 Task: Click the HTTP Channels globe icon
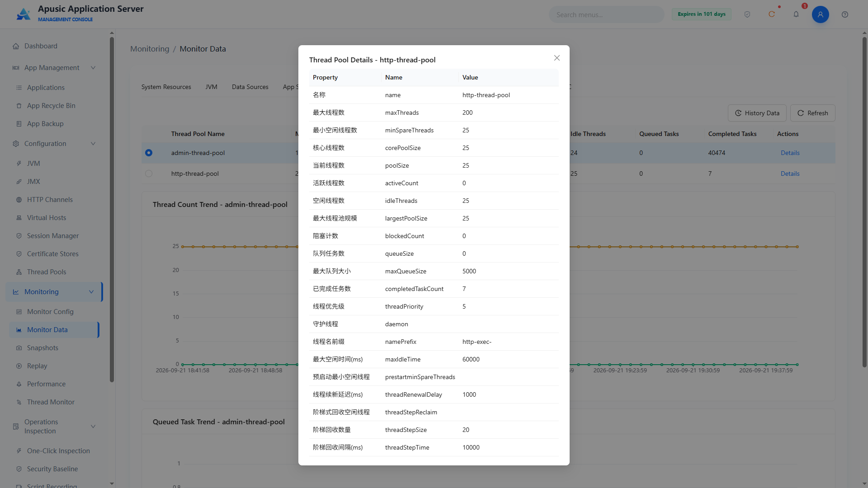click(x=19, y=200)
